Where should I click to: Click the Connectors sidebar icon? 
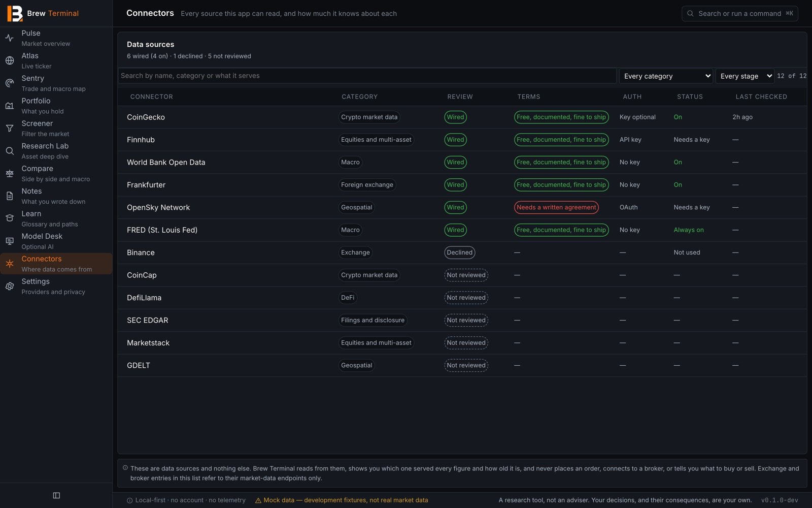(10, 264)
